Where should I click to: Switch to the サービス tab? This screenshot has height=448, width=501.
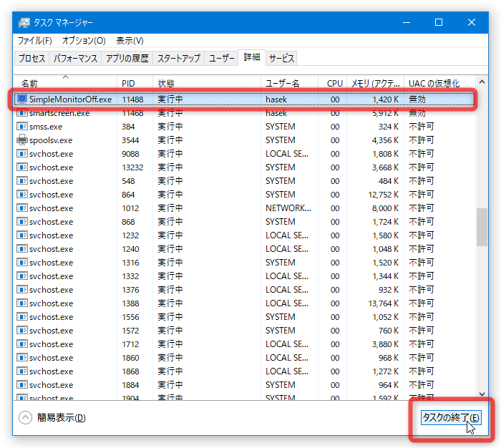click(281, 58)
